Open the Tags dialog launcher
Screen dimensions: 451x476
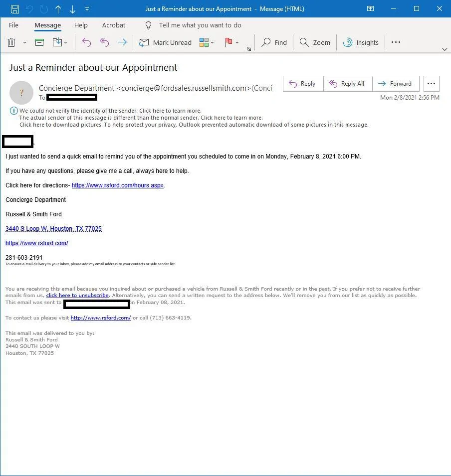coord(249,49)
